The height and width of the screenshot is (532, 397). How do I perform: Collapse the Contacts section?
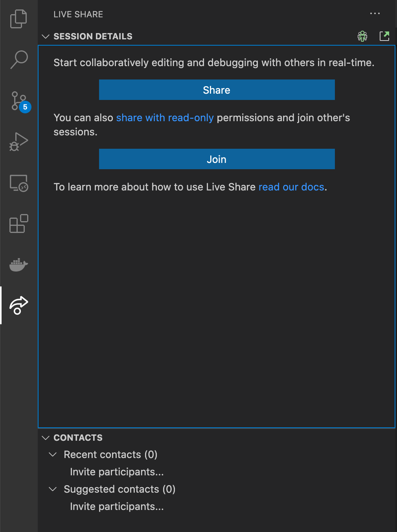(x=46, y=438)
